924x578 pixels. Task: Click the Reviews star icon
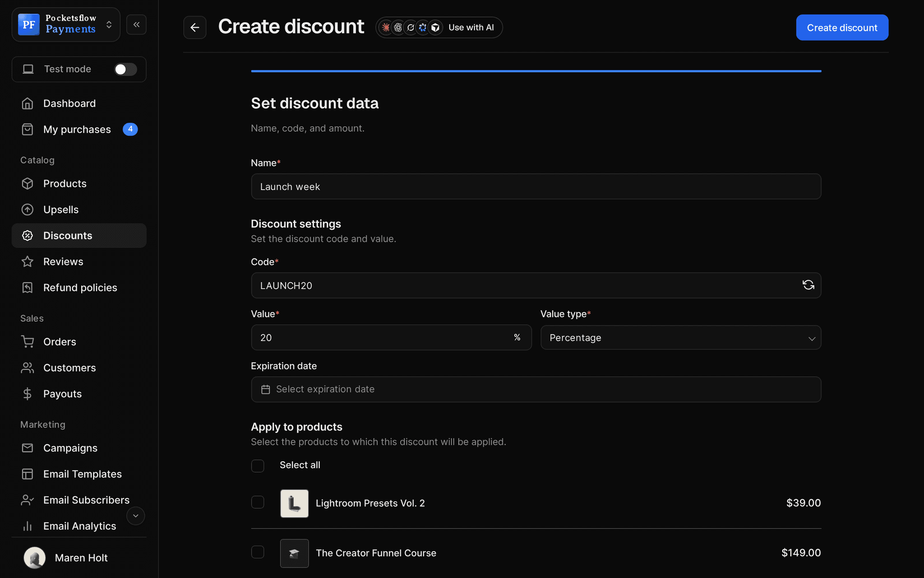tap(28, 261)
